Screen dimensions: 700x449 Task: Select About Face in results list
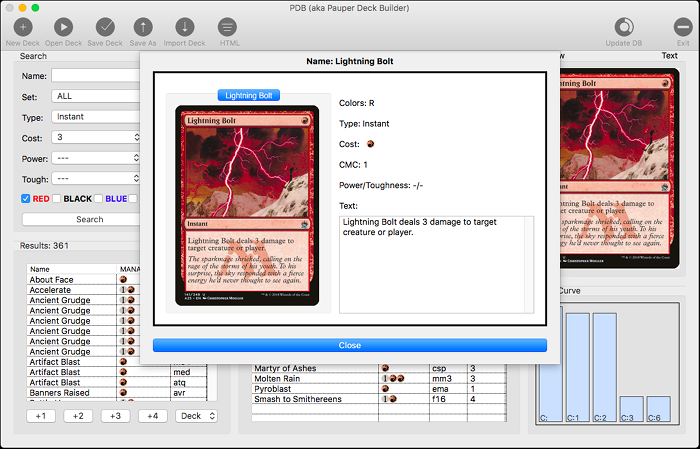(71, 279)
